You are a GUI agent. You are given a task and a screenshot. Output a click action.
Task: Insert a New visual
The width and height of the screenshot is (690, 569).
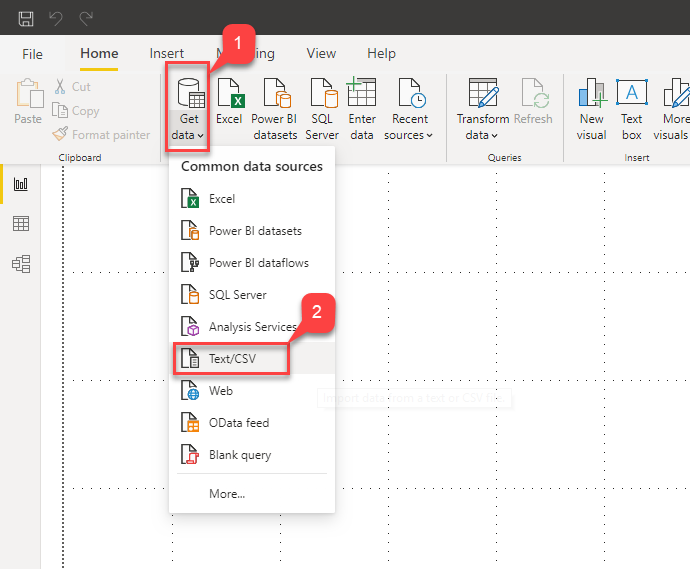591,108
